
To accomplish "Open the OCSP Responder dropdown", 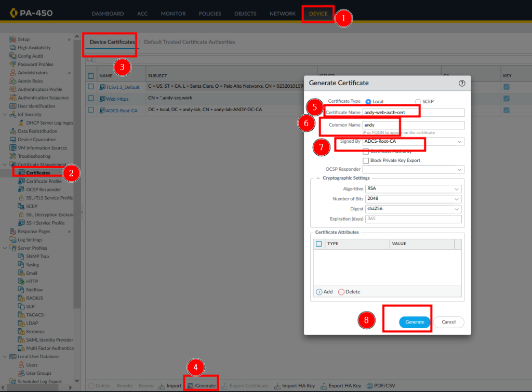I will (459, 170).
